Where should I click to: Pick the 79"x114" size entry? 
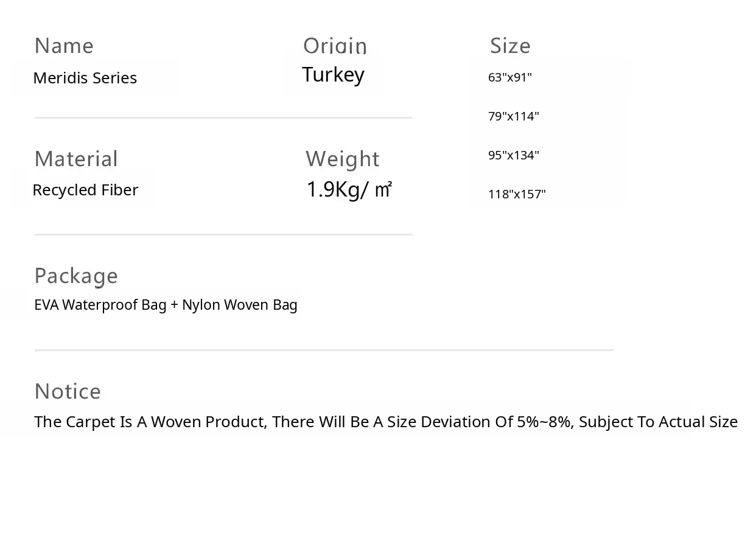[514, 116]
